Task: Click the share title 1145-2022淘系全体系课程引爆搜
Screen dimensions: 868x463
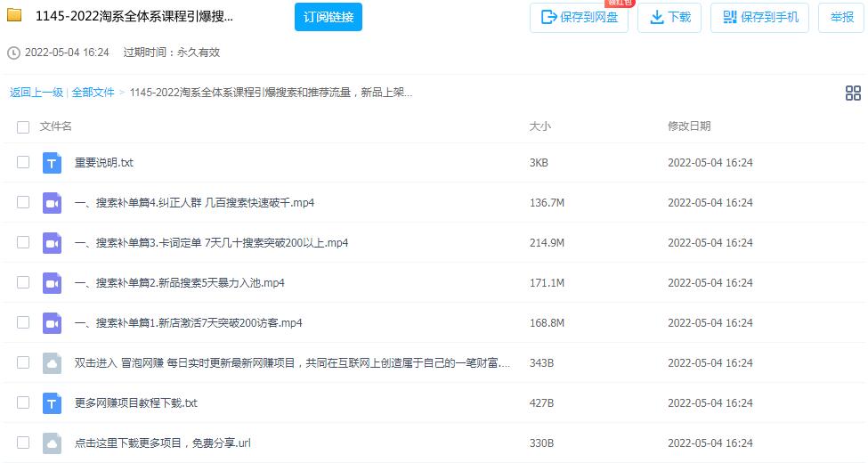Action: (134, 16)
